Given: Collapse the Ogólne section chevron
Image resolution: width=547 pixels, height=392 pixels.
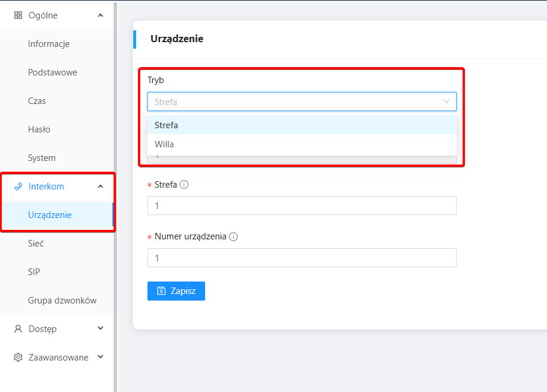Looking at the screenshot, I should tap(100, 15).
